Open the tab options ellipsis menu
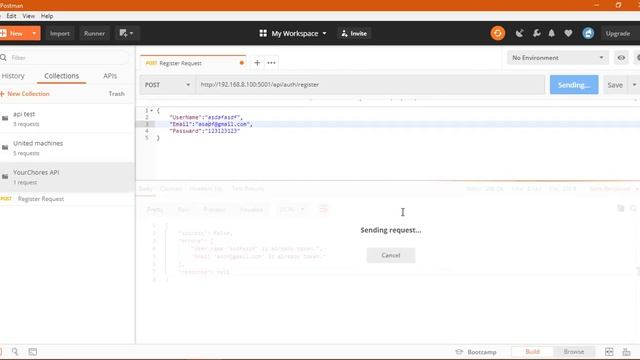 point(271,63)
